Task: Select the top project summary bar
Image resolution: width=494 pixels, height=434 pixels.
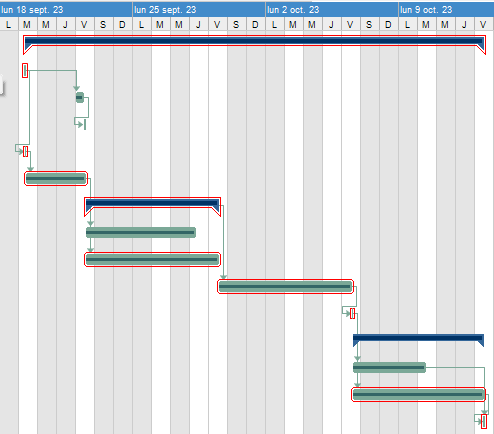Action: pyautogui.click(x=254, y=41)
